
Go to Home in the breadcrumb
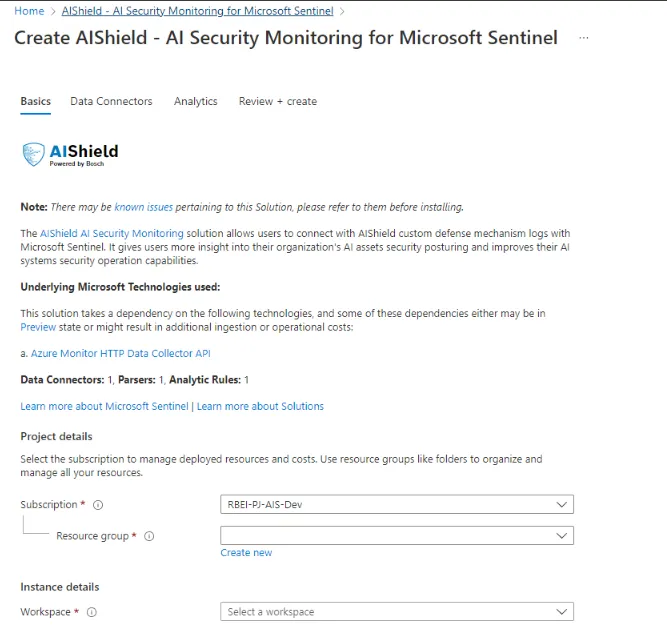pyautogui.click(x=29, y=11)
